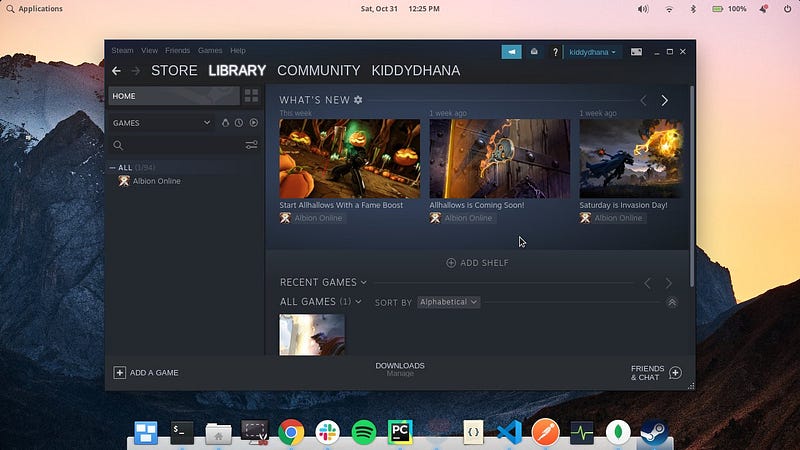800x450 pixels.
Task: Click the Friends & Chat plus icon
Action: tap(675, 373)
